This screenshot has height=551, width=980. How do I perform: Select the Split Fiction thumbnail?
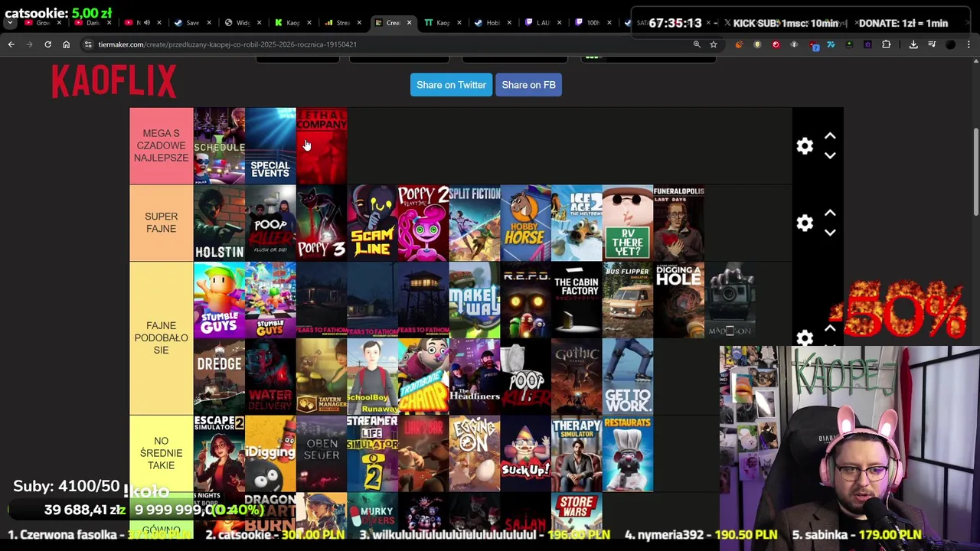point(475,223)
